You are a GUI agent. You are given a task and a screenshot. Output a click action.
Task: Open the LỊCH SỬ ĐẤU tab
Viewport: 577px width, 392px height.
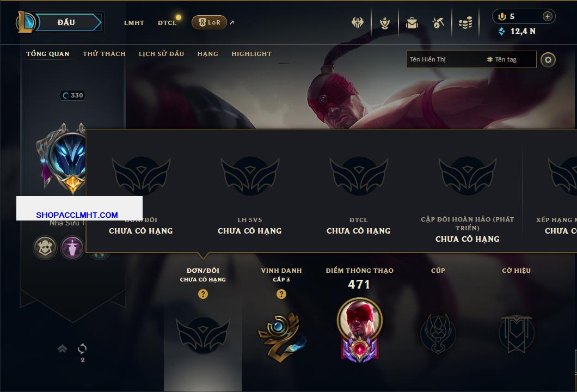click(x=161, y=54)
